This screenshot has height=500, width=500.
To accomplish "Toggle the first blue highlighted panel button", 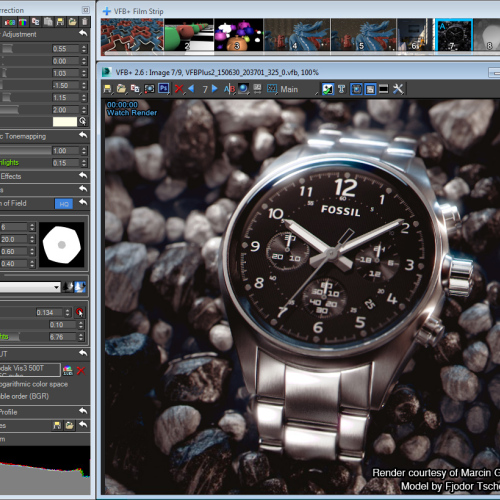I will tap(356, 89).
